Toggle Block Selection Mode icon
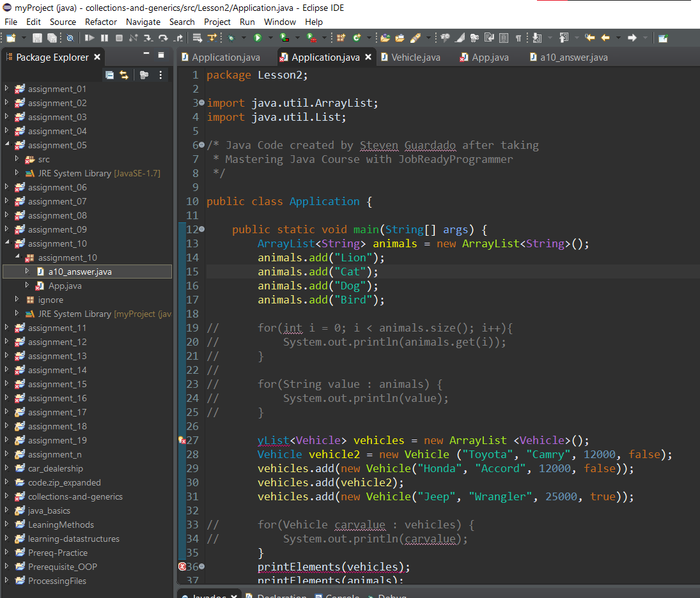Image resolution: width=700 pixels, height=598 pixels. [x=504, y=38]
